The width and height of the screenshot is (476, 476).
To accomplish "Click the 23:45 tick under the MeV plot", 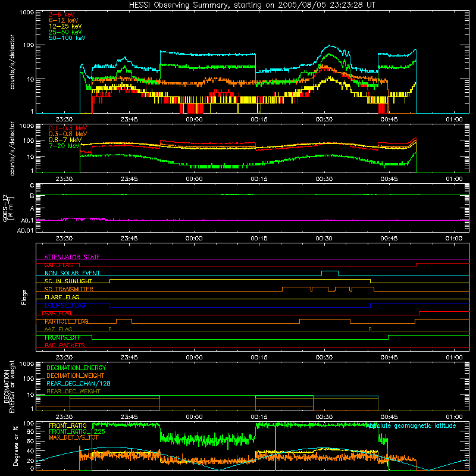I will (x=129, y=179).
